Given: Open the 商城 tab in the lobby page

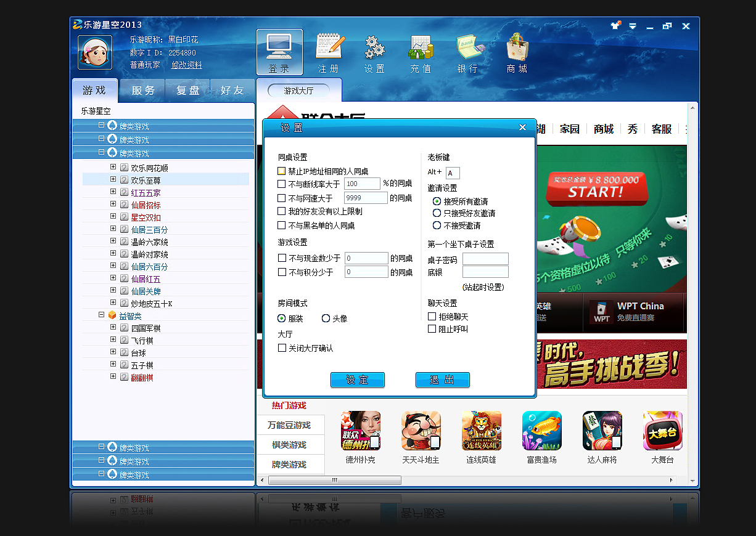Looking at the screenshot, I should click(602, 129).
